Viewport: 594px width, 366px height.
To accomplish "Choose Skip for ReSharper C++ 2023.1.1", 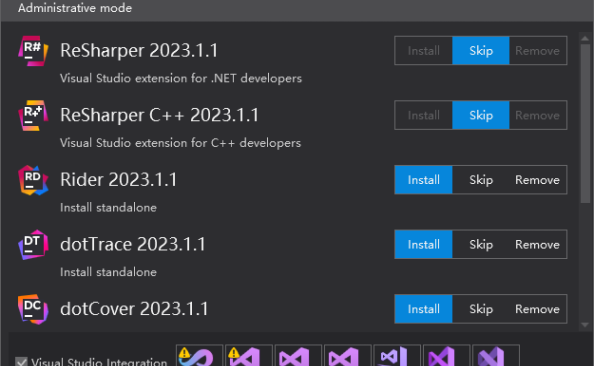I will click(481, 115).
